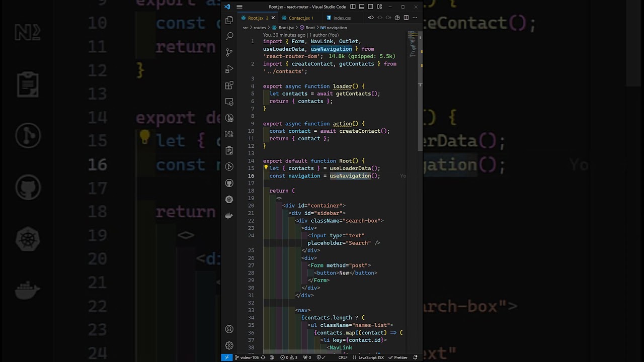This screenshot has width=644, height=362.
Task: Open the Kubernetes helm icon view
Action: [x=229, y=199]
